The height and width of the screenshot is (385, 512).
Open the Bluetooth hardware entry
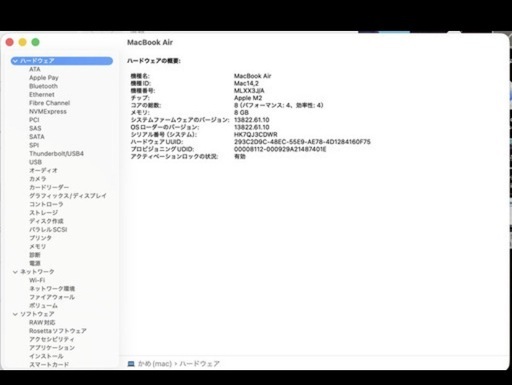(x=43, y=86)
